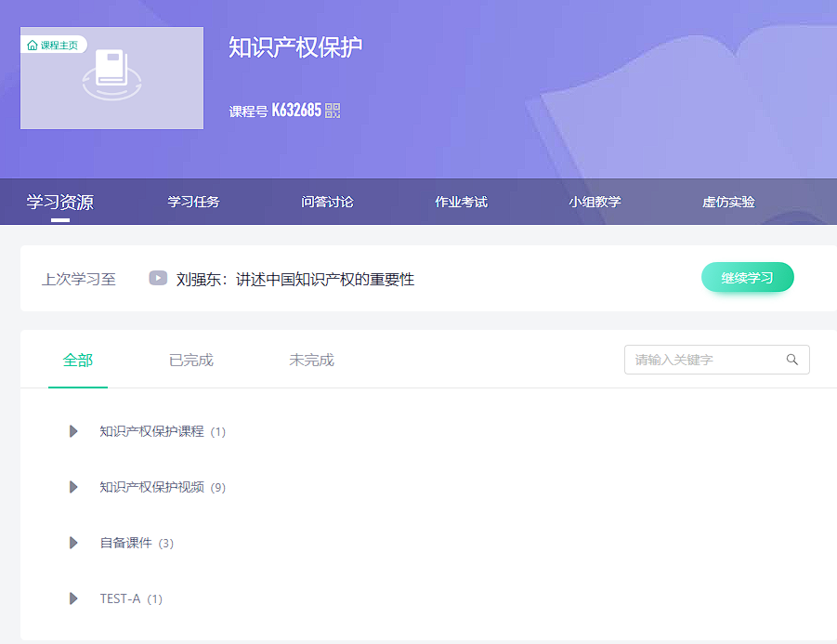Open the course QR code icon
This screenshot has width=837, height=644.
click(x=333, y=111)
